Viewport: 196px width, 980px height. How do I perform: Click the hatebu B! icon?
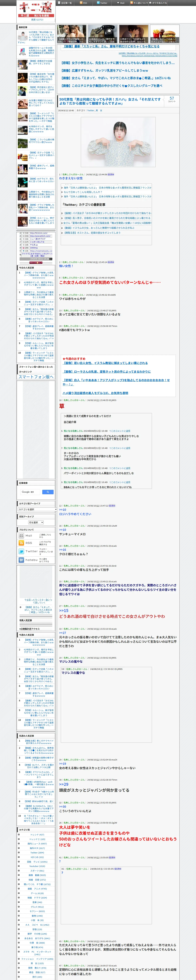click(x=21, y=560)
